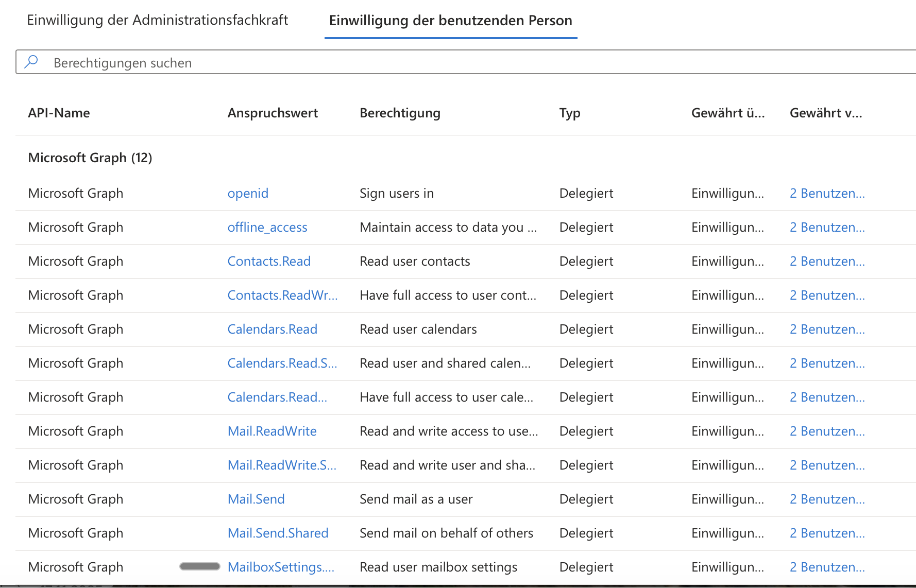
Task: Click the Mail.ReadWrite permission link
Action: pos(272,431)
